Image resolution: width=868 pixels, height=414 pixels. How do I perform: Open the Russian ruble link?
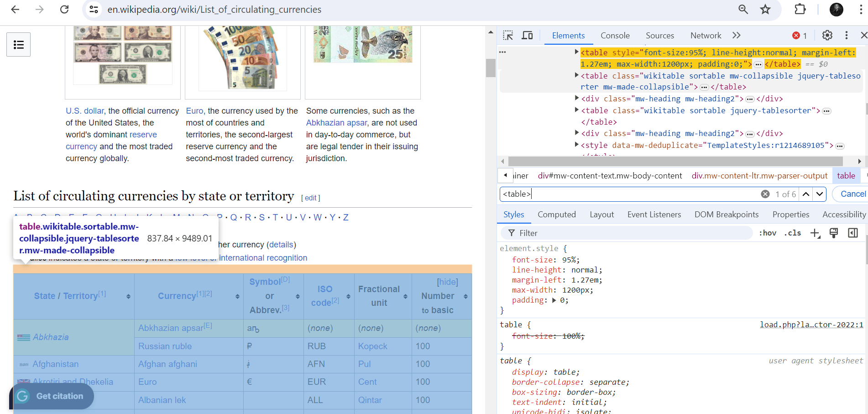(165, 346)
